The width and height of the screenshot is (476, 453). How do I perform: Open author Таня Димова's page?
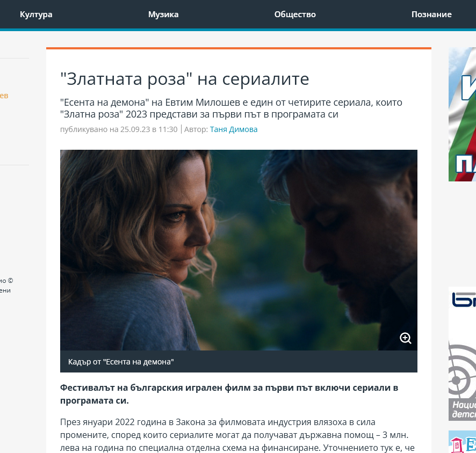(x=234, y=129)
